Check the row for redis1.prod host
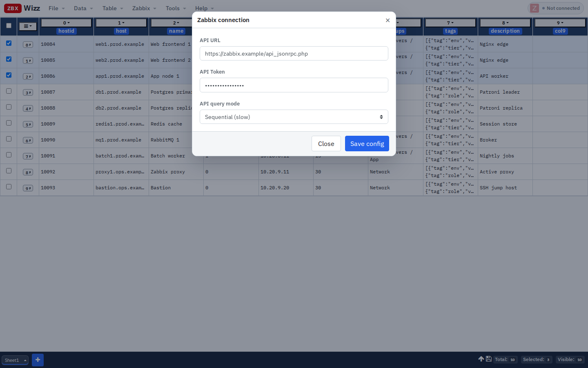 (x=9, y=123)
